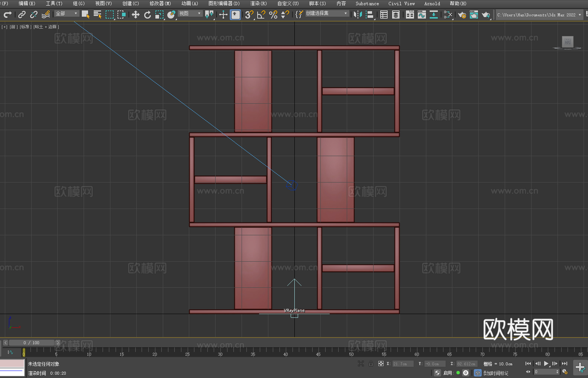Image resolution: width=588 pixels, height=378 pixels.
Task: Click the [前] viewport view label
Action: coord(14,27)
